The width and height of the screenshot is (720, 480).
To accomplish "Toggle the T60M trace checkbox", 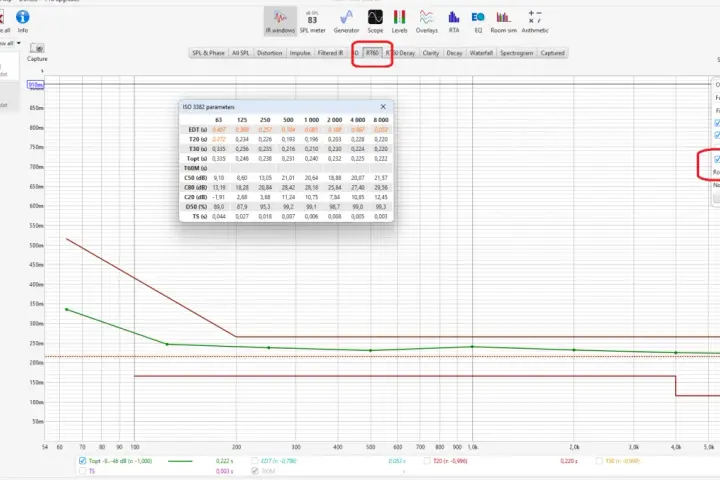I will (255, 471).
